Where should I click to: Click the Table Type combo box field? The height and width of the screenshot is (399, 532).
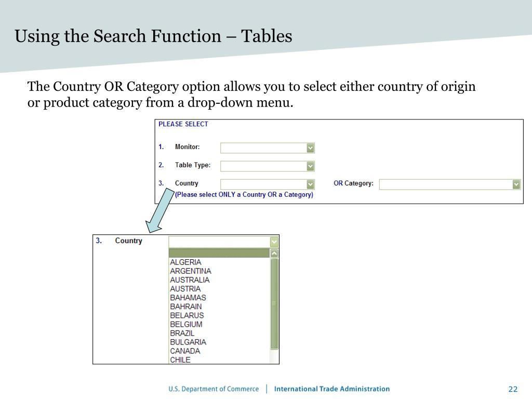pyautogui.click(x=268, y=166)
